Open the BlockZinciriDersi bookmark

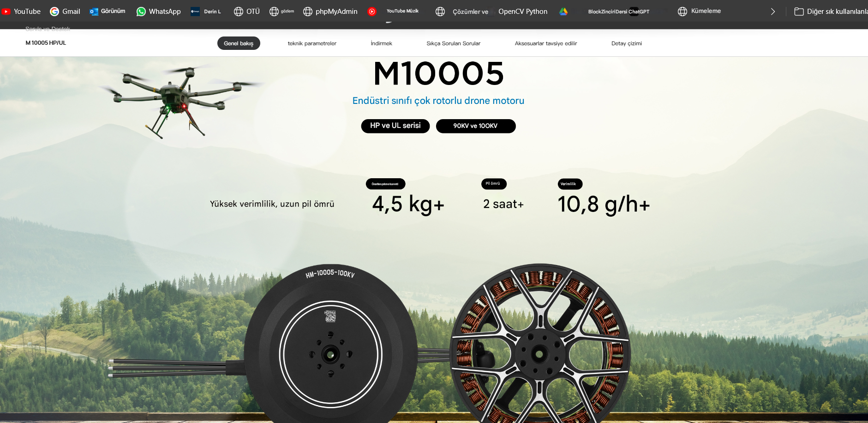click(x=607, y=12)
